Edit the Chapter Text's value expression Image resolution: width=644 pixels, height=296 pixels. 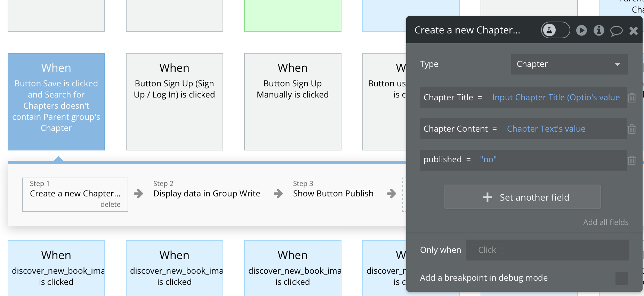click(546, 129)
